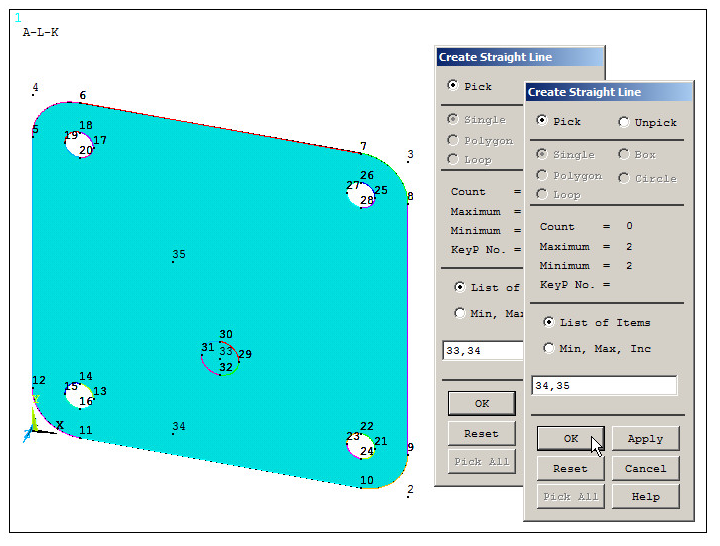Click Reset in the front dialog

coord(570,468)
